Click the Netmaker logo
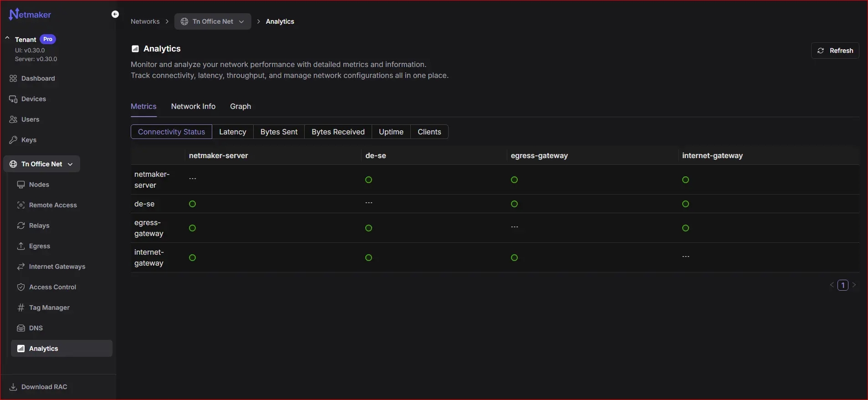 [30, 15]
